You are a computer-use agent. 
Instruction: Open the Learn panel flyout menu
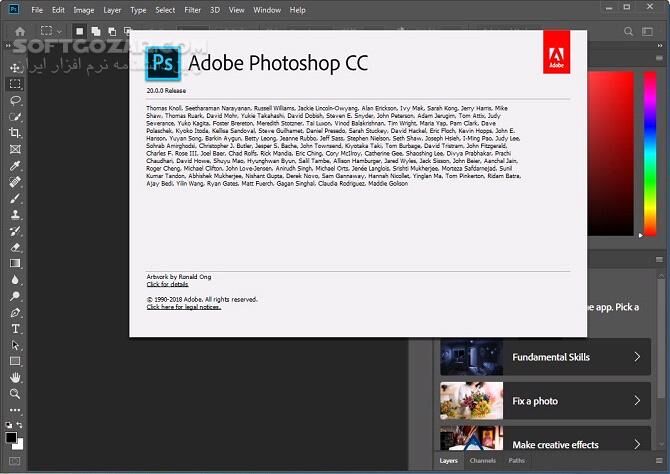659,259
